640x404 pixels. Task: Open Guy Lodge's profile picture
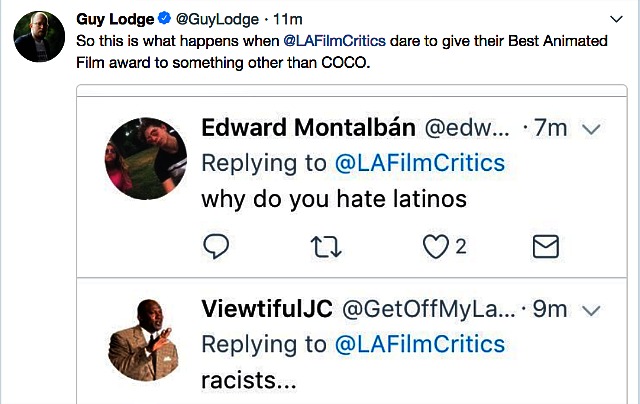39,37
